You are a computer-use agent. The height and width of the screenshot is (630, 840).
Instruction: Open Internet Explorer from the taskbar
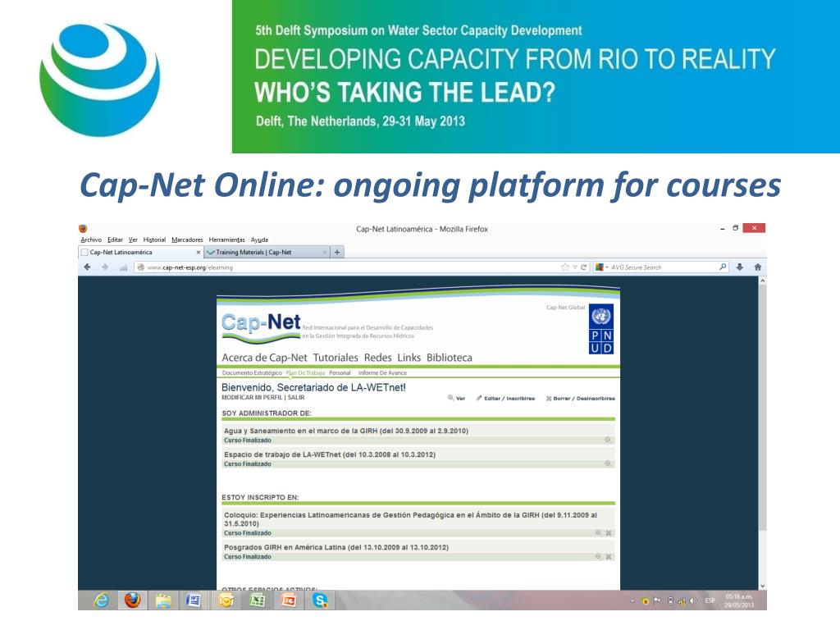coord(101,600)
